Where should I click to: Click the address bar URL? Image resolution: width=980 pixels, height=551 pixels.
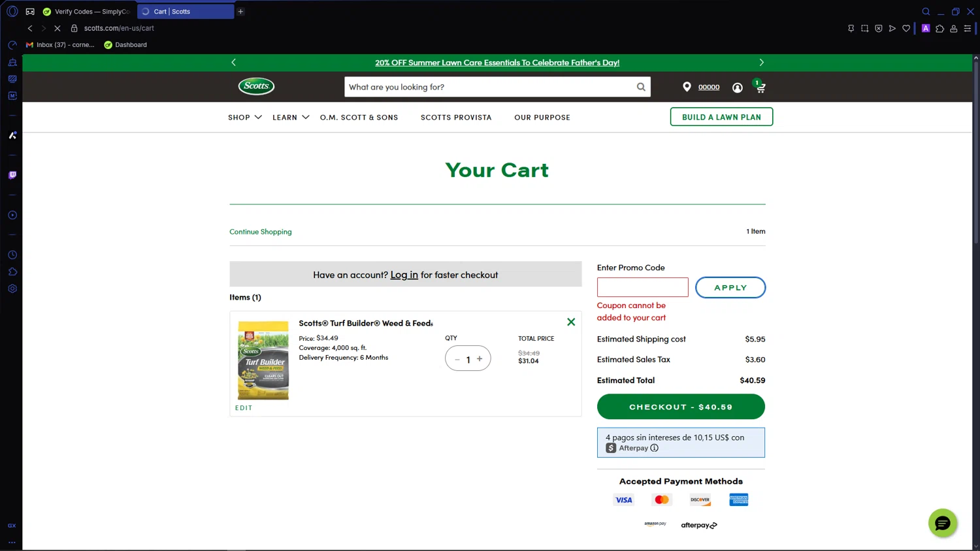(x=119, y=28)
